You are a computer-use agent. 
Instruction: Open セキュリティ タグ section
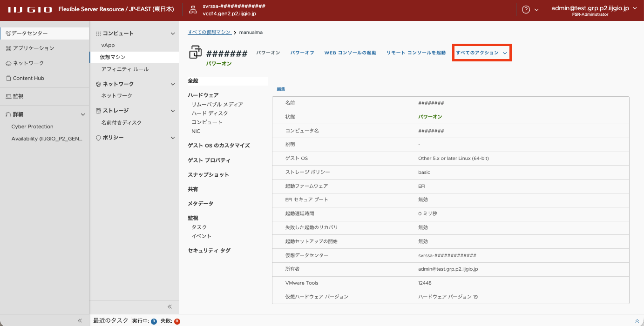(x=209, y=250)
